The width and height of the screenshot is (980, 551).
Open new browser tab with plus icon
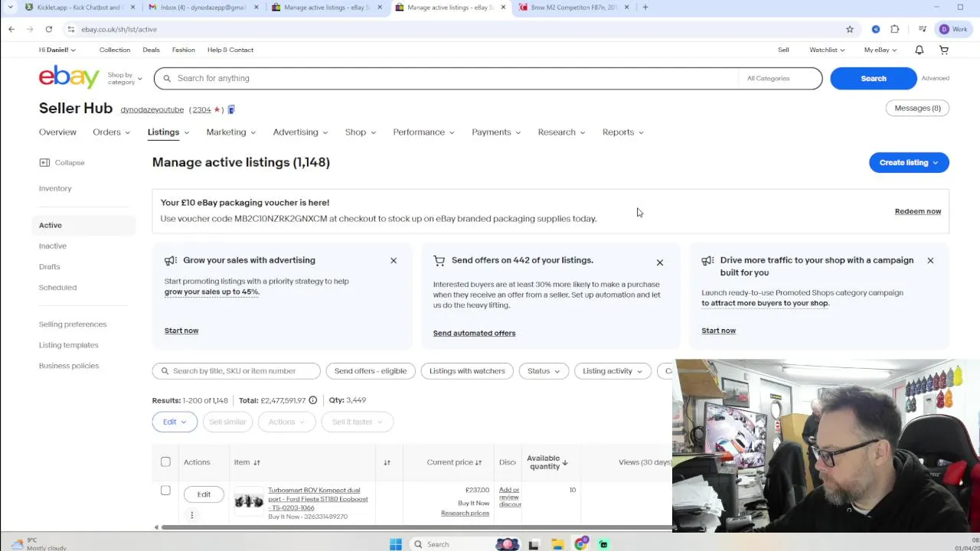[645, 8]
